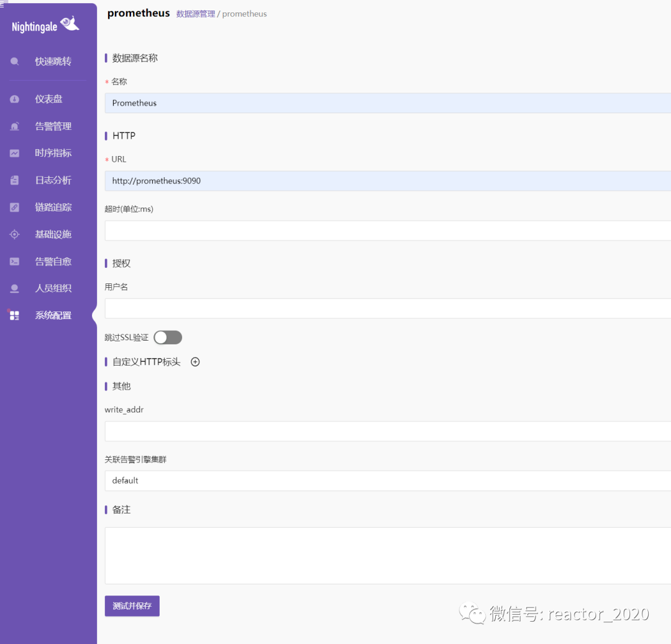Screen dimensions: 671x644
Task: Click the URL field label
Action: point(119,159)
